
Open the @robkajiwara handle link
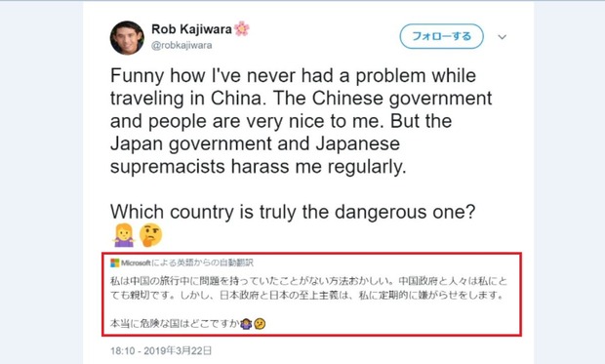[x=181, y=45]
